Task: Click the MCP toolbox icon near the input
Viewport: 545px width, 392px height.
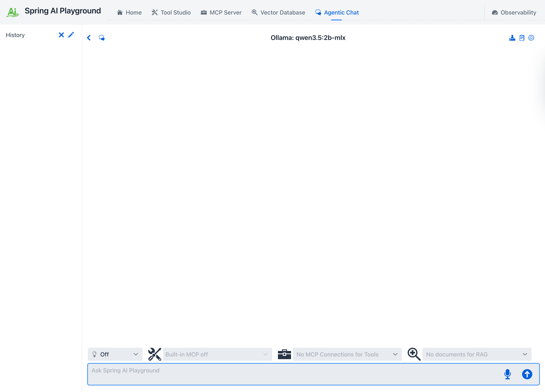Action: [x=284, y=354]
